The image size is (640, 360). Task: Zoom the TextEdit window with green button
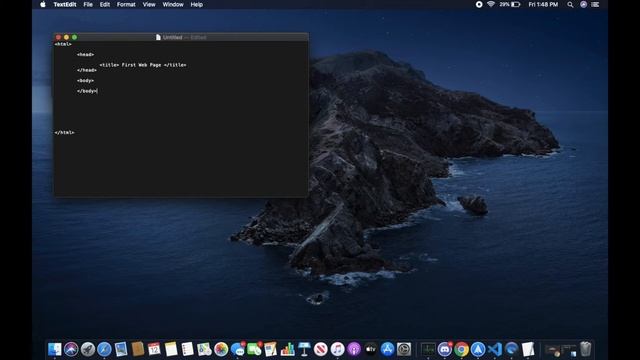(74, 37)
